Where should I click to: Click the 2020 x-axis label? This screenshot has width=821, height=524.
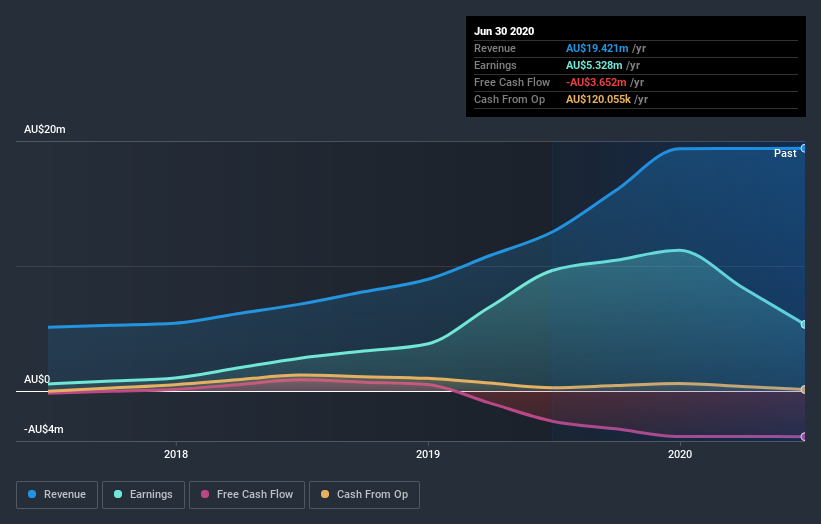point(680,454)
